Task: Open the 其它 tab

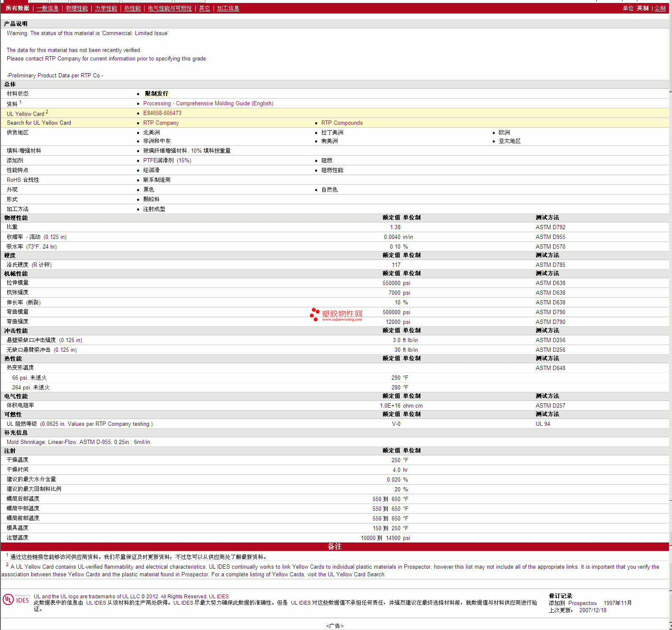Action: point(204,8)
